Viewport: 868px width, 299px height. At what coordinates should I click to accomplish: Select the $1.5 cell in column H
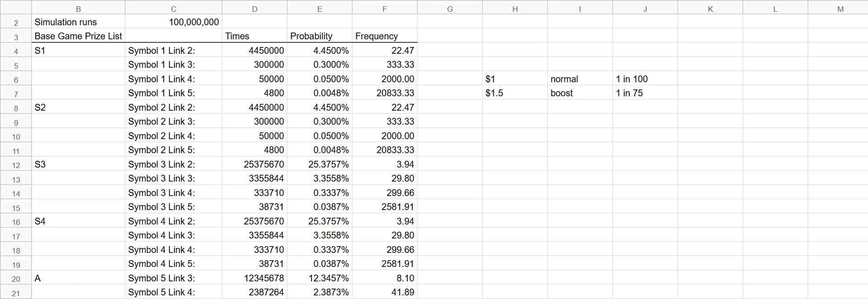click(x=515, y=93)
